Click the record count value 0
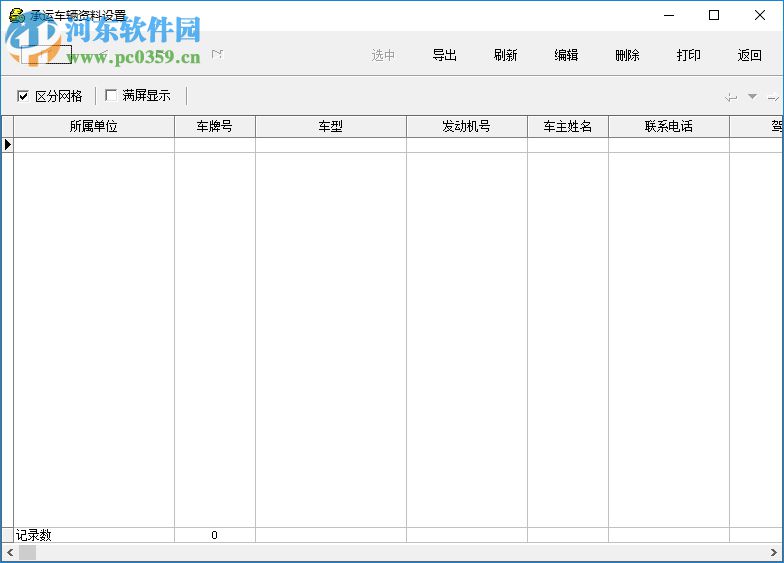784x563 pixels. click(214, 535)
